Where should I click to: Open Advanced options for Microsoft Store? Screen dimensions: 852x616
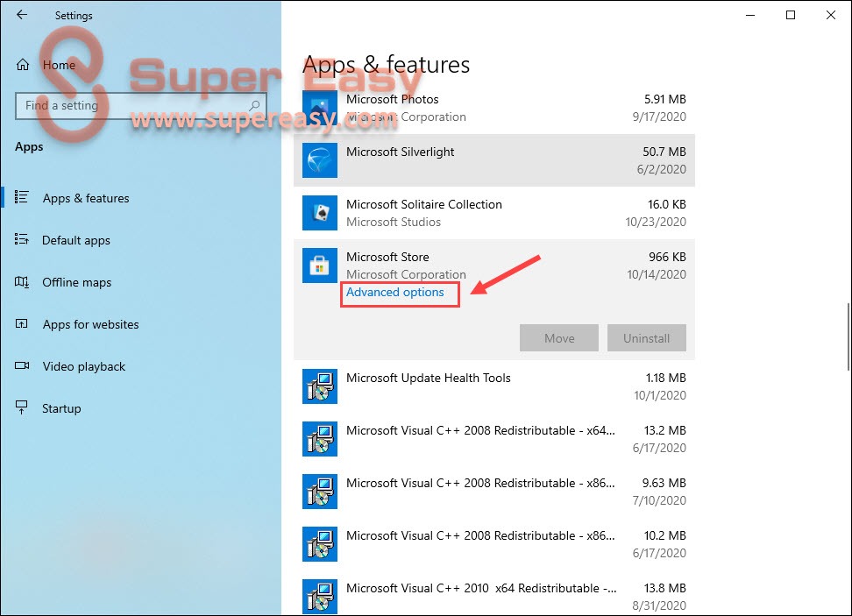tap(395, 293)
